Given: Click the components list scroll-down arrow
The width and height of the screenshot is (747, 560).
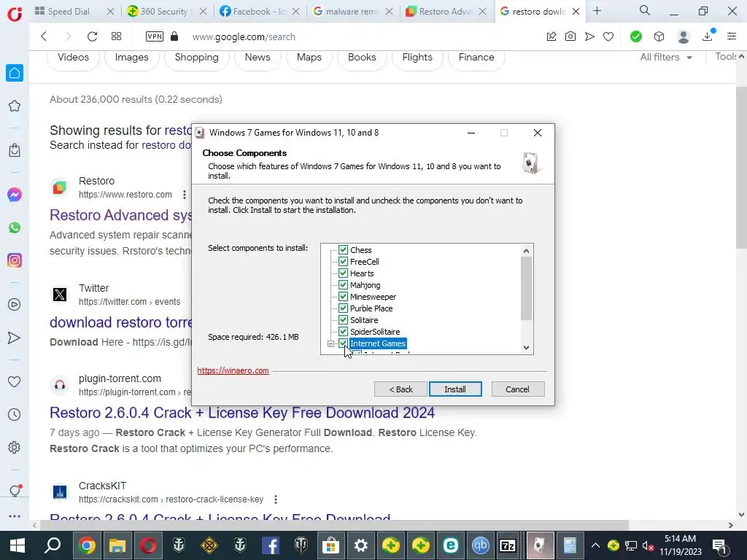Looking at the screenshot, I should point(526,348).
